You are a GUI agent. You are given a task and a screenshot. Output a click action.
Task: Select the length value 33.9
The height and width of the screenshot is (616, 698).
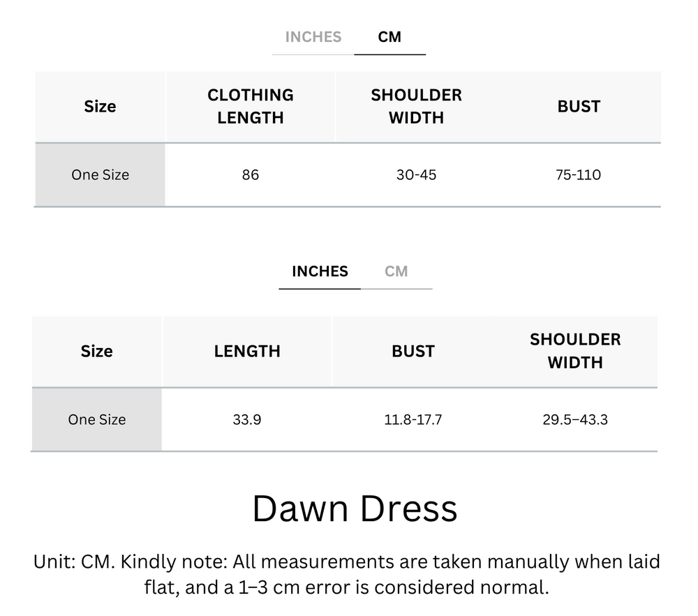(247, 419)
